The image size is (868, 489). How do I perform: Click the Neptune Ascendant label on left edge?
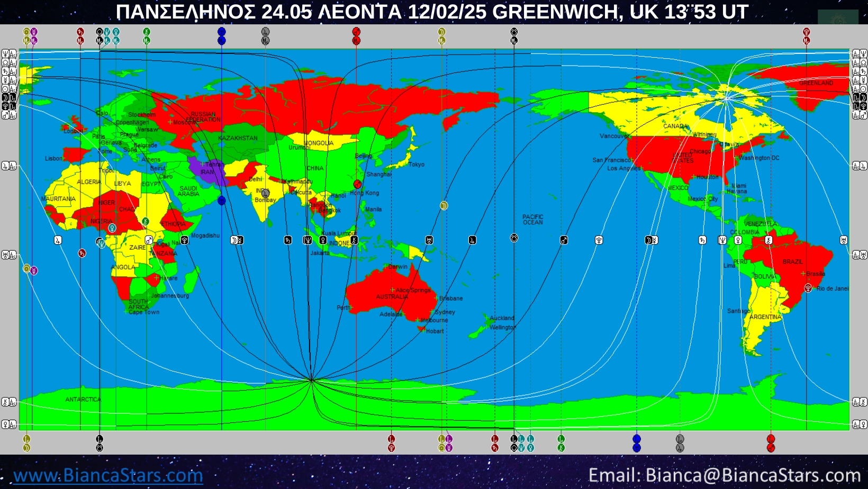pyautogui.click(x=8, y=54)
